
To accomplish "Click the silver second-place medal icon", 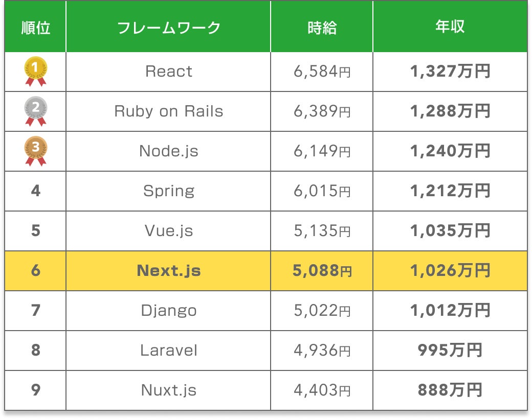I will pyautogui.click(x=36, y=111).
